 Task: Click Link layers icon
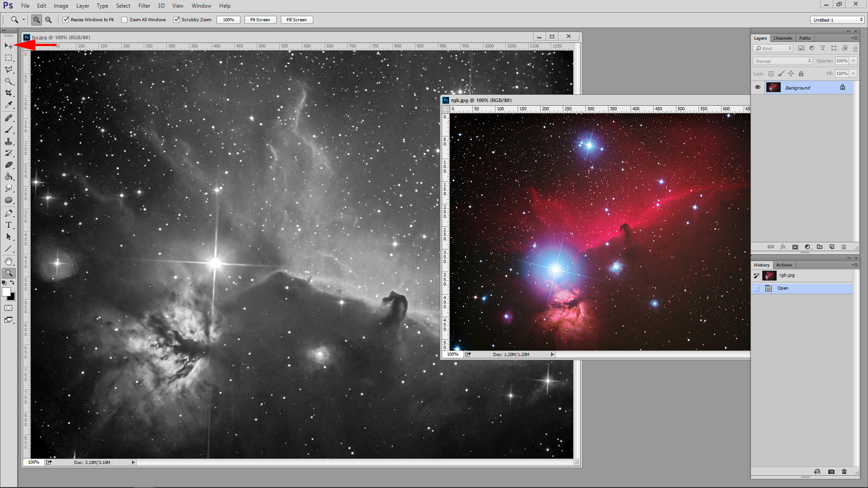(x=771, y=247)
